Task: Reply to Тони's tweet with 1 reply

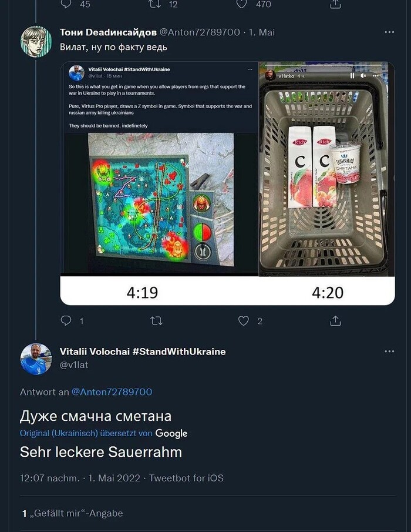Action: coord(66,321)
